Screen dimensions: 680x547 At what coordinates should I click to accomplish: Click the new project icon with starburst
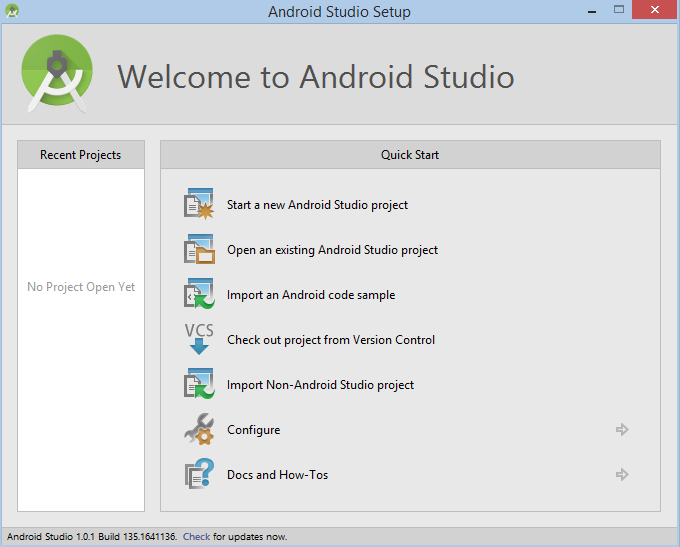[199, 203]
